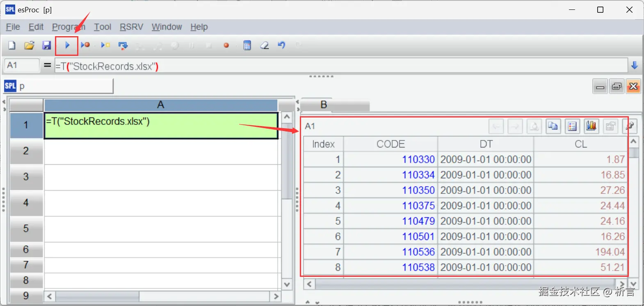Open the Window menu
This screenshot has width=644, height=306.
(x=167, y=27)
